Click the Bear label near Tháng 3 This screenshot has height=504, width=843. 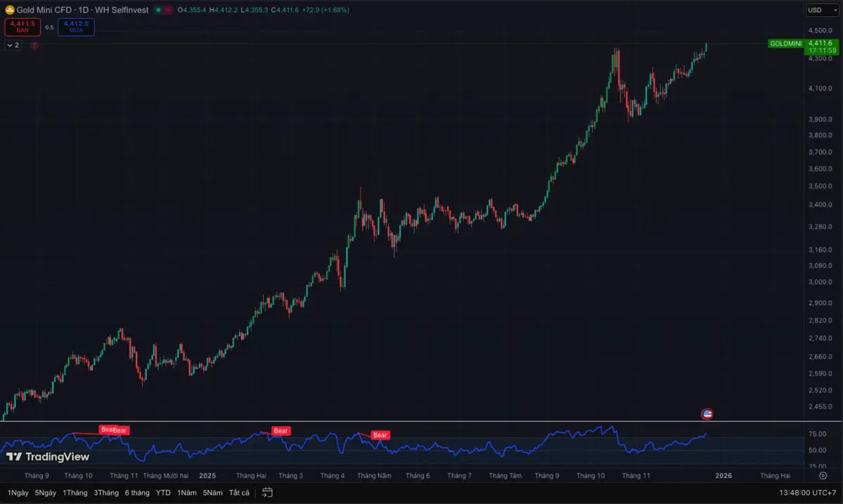click(x=281, y=431)
